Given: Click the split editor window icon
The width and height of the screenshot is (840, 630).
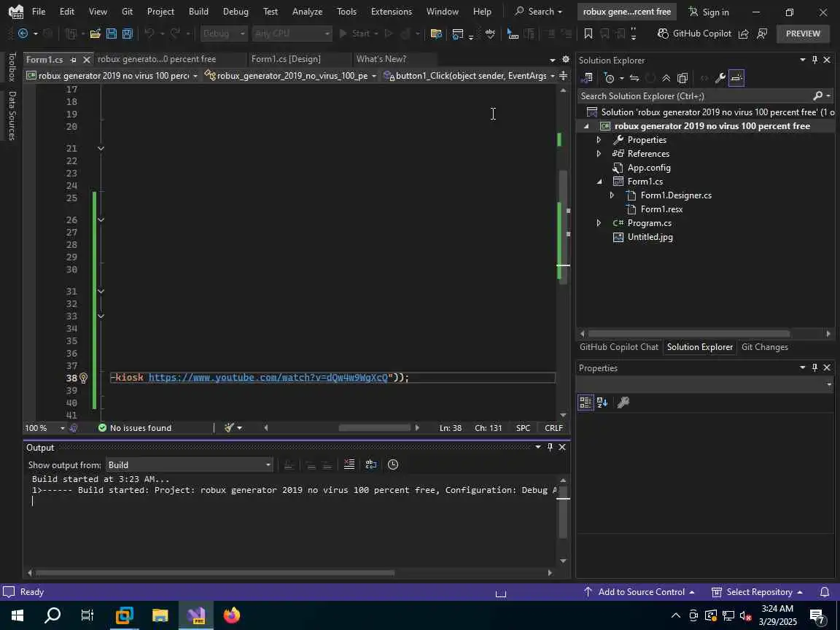Looking at the screenshot, I should point(563,76).
